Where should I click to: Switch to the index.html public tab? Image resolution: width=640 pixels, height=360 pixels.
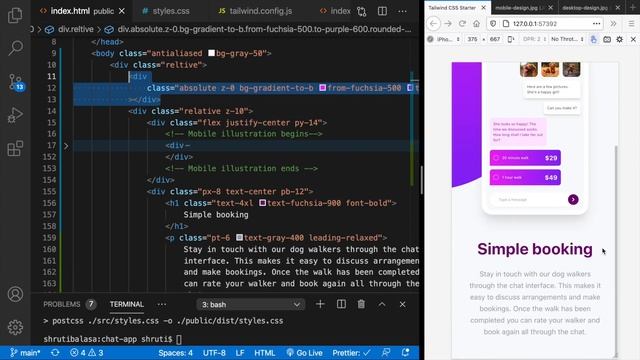pyautogui.click(x=82, y=11)
